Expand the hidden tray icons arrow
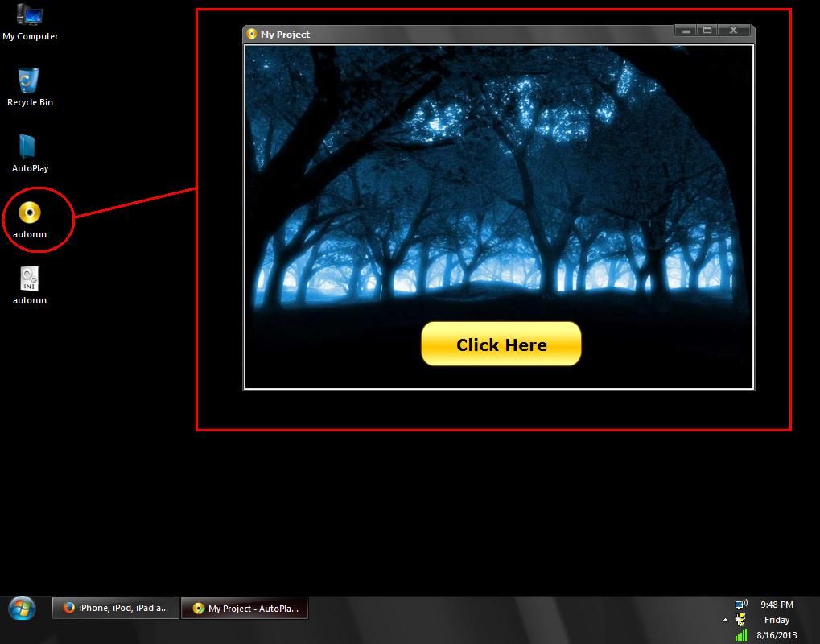The width and height of the screenshot is (820, 644). pyautogui.click(x=725, y=620)
